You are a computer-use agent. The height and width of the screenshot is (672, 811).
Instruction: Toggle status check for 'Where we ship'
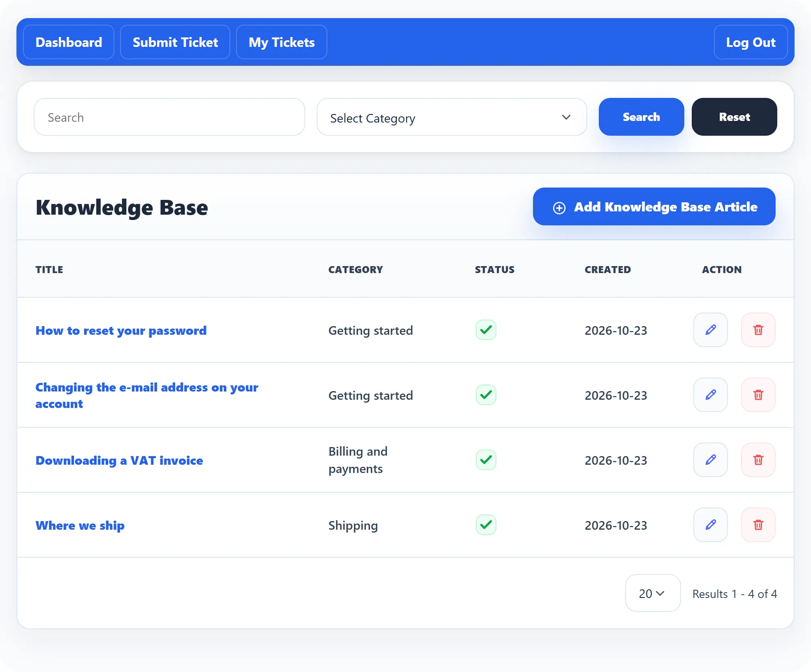click(486, 525)
